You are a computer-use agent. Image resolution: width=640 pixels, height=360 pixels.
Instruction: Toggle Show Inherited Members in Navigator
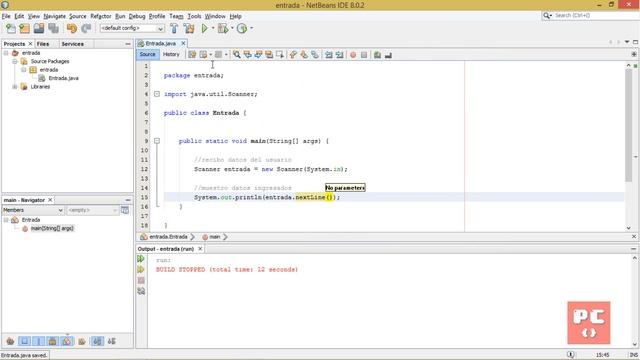coord(10,341)
